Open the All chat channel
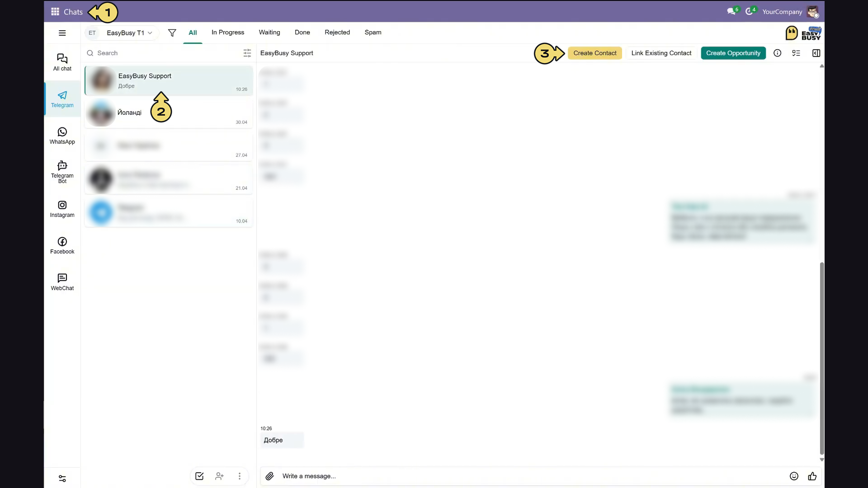868x488 pixels. click(x=62, y=62)
